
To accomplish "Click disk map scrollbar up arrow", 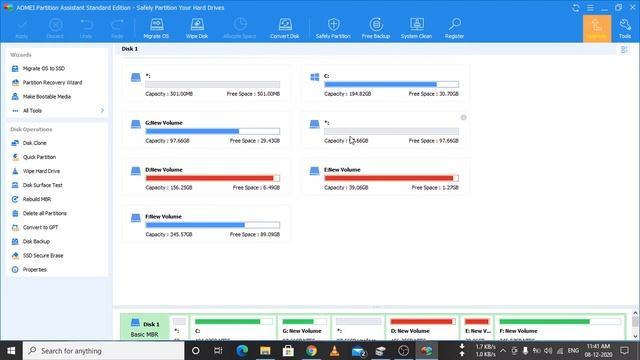I will click(x=635, y=313).
